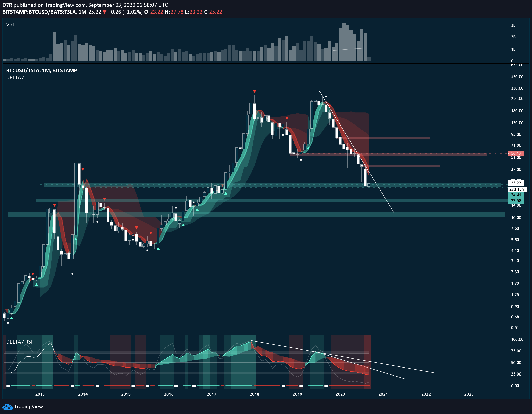Click the white dot above mid-2019 peak
This screenshot has height=414, width=532.
(326, 96)
